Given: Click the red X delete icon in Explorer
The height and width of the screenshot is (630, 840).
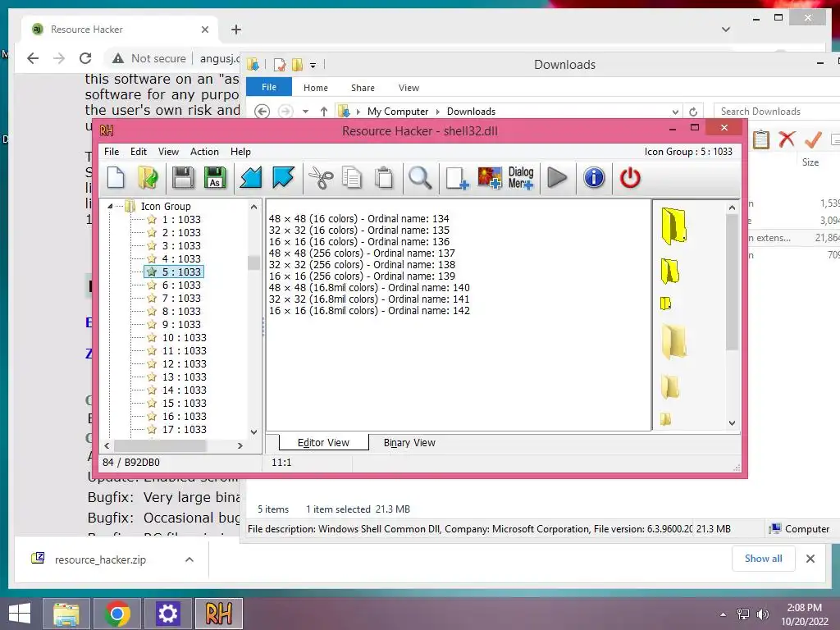Looking at the screenshot, I should pyautogui.click(x=787, y=139).
